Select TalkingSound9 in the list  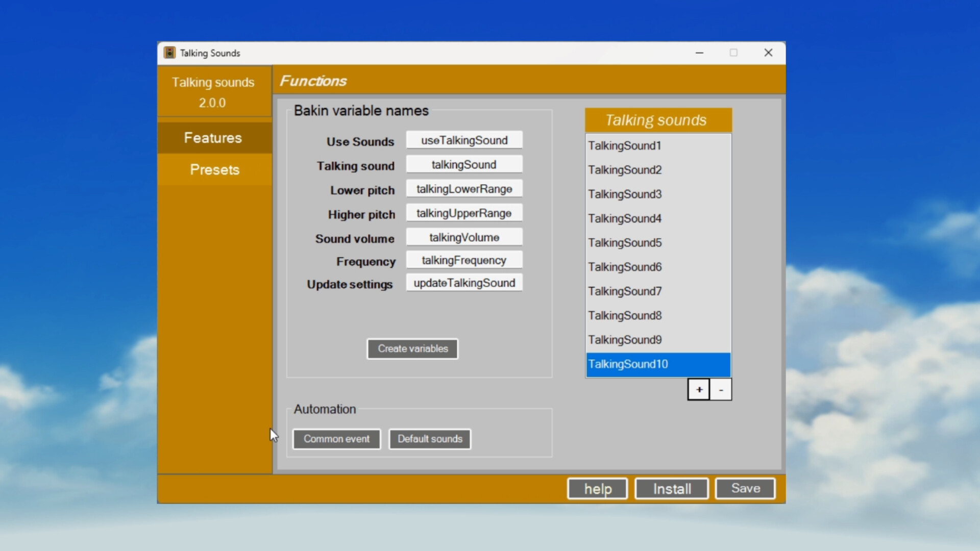coord(624,340)
